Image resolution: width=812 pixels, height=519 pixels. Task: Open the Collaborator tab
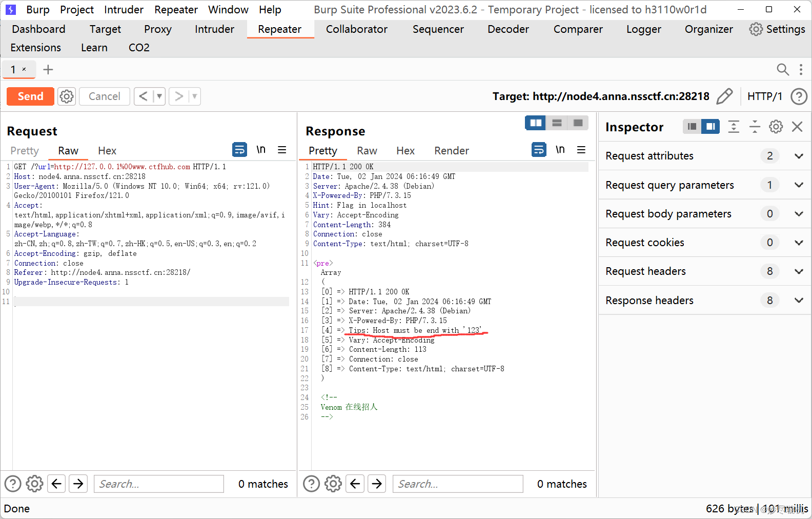[357, 29]
